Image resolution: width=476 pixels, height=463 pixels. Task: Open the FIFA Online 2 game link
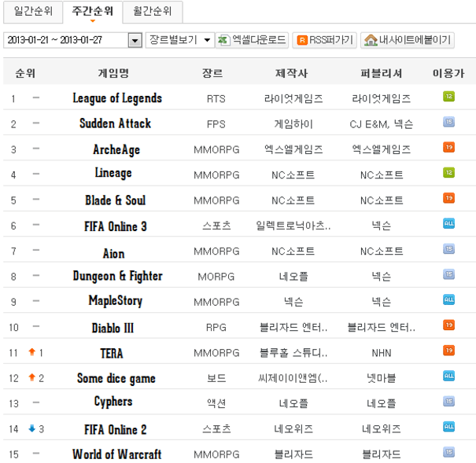tap(116, 430)
